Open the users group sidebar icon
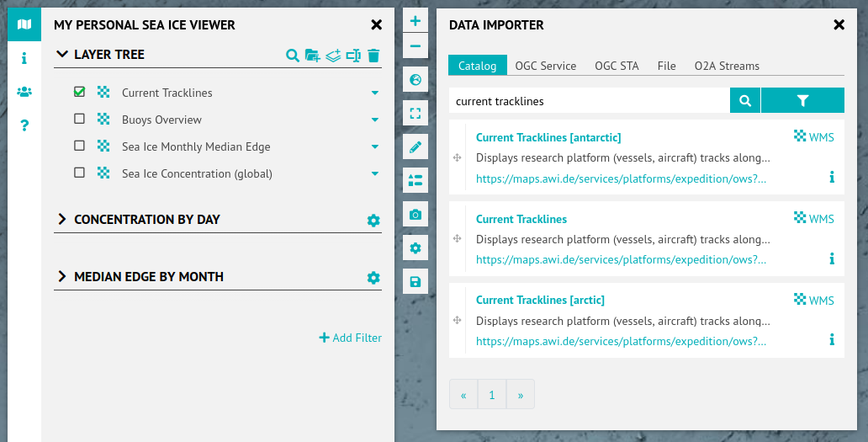Viewport: 868px width, 442px height. point(24,92)
